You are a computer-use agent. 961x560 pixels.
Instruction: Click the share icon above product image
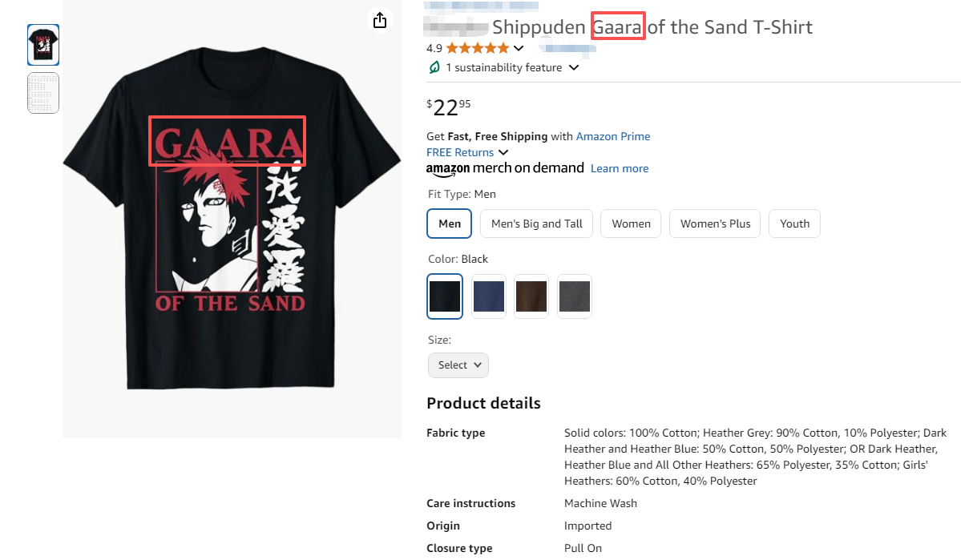click(380, 20)
